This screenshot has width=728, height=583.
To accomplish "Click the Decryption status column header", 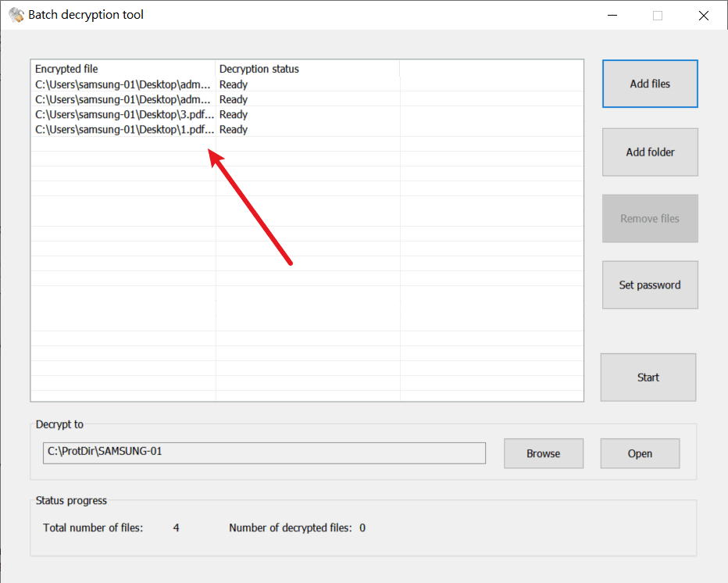I will [x=307, y=69].
